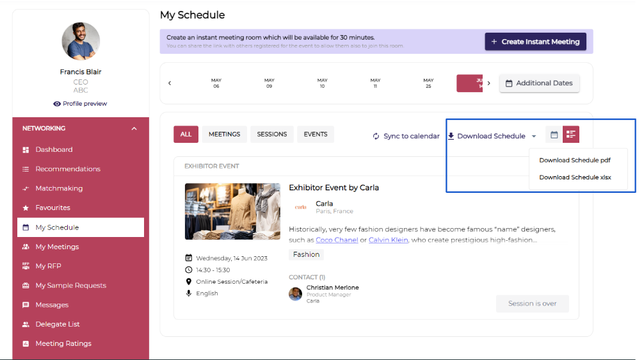Image resolution: width=644 pixels, height=360 pixels.
Task: Filter schedule by ALL items
Action: pyautogui.click(x=186, y=135)
